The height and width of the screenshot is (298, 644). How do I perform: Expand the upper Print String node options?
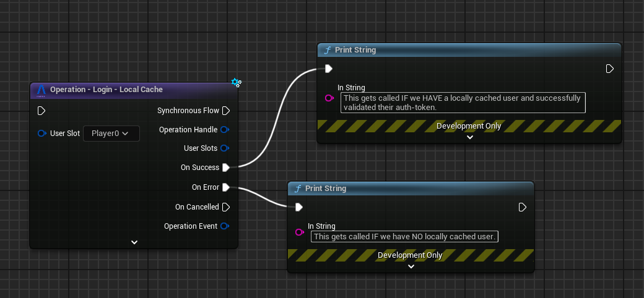[469, 137]
